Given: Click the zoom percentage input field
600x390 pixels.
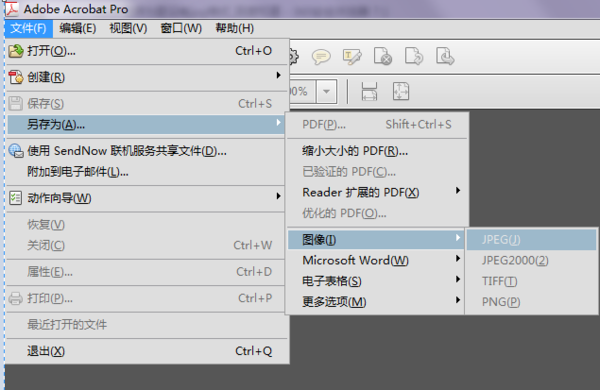Looking at the screenshot, I should point(302,91).
